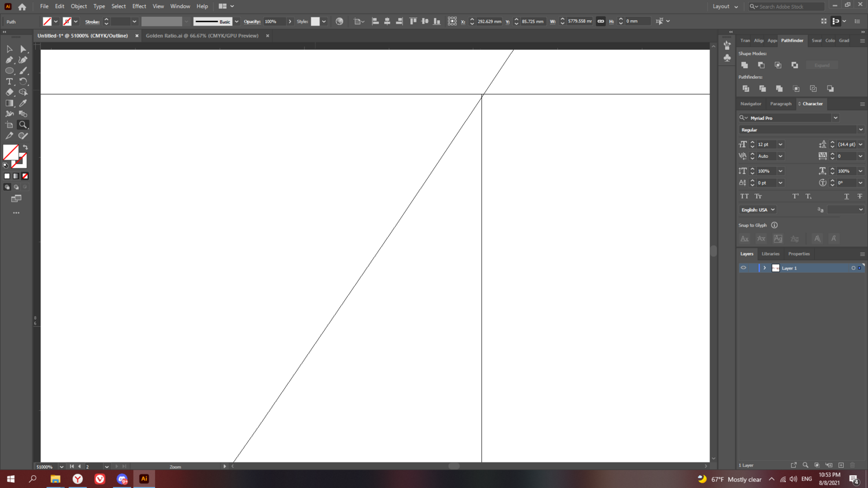Click the stroke color swatch in control bar

pyautogui.click(x=67, y=21)
